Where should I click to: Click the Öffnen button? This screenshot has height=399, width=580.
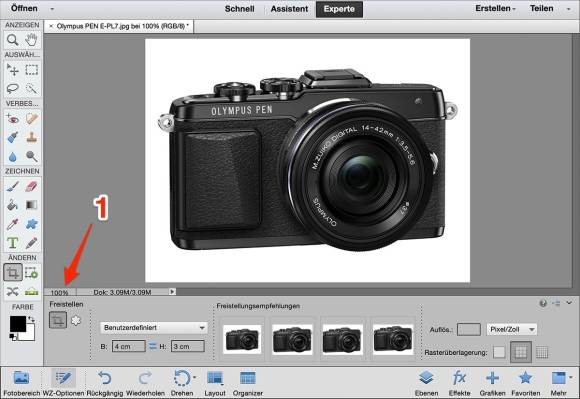[x=24, y=8]
